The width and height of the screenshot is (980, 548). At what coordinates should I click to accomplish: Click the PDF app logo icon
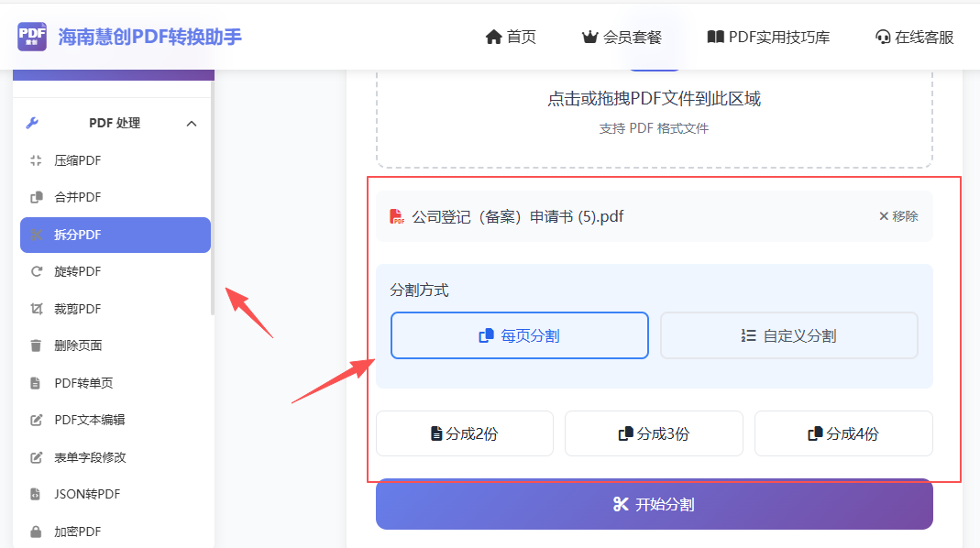32,37
